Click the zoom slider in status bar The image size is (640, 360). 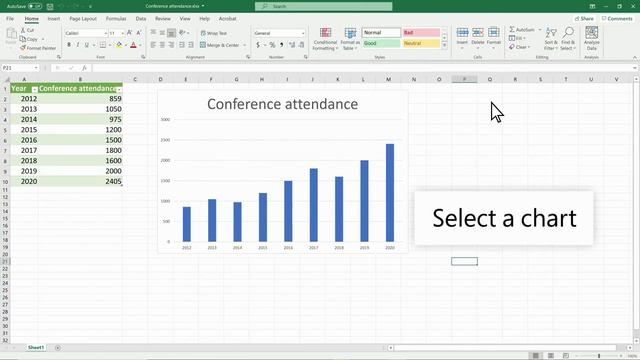tap(599, 356)
